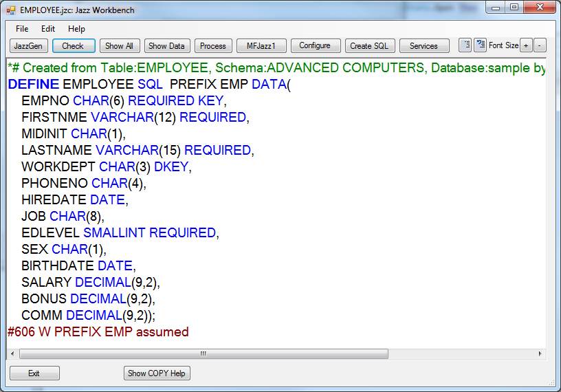Click the BONUS field name
Screen dimensions: 561x392
44,298
